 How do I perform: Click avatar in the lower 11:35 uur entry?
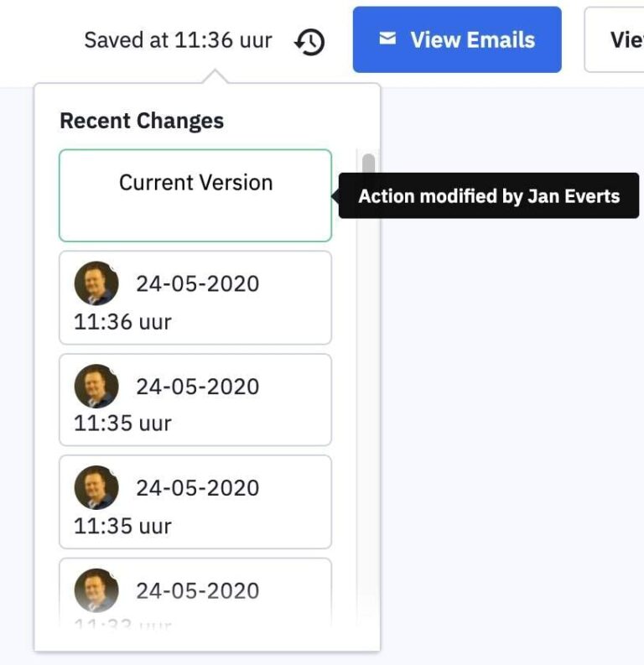(x=96, y=487)
